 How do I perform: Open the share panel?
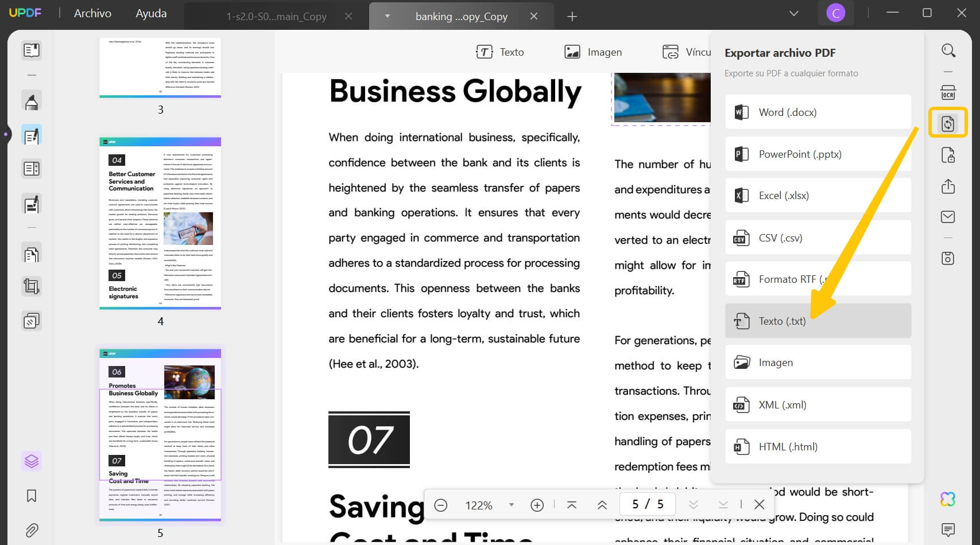(x=948, y=186)
